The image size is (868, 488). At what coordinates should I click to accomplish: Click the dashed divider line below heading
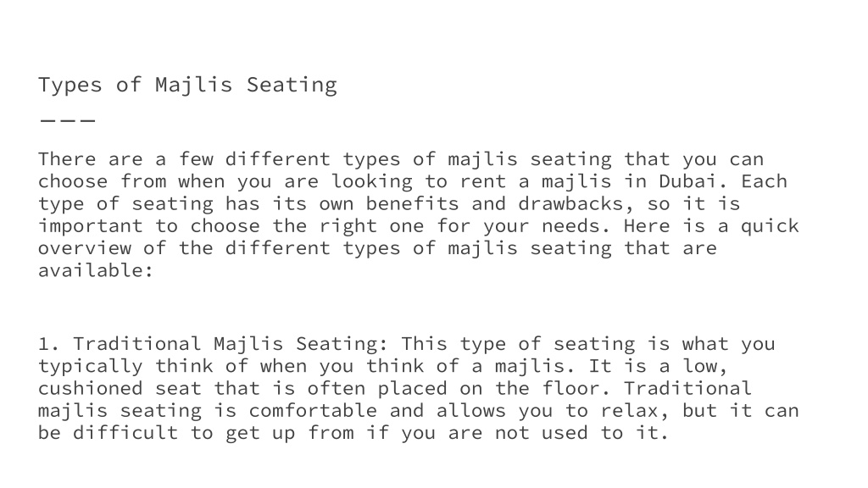[x=68, y=120]
